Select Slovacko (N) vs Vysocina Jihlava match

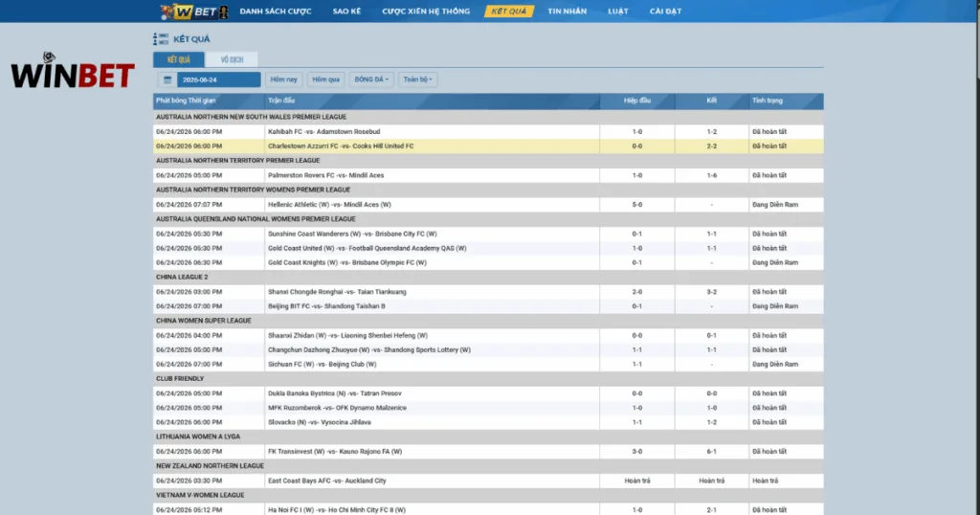click(x=488, y=422)
